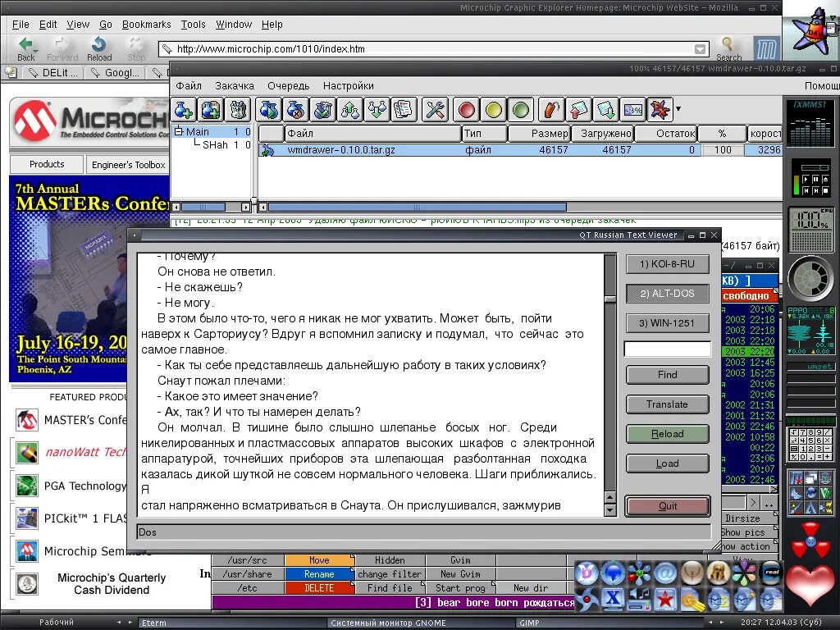Click the continue download flask icon
The image size is (840, 630).
pyautogui.click(x=269, y=111)
